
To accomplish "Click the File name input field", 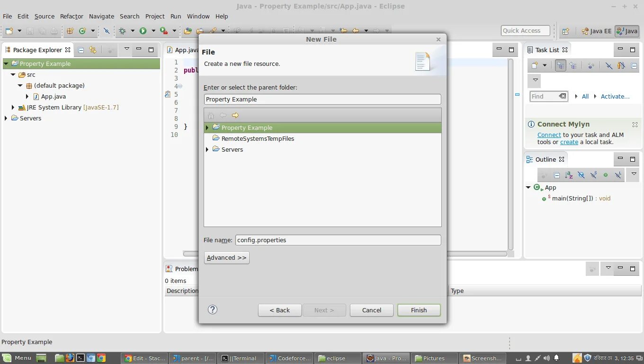I will (338, 240).
